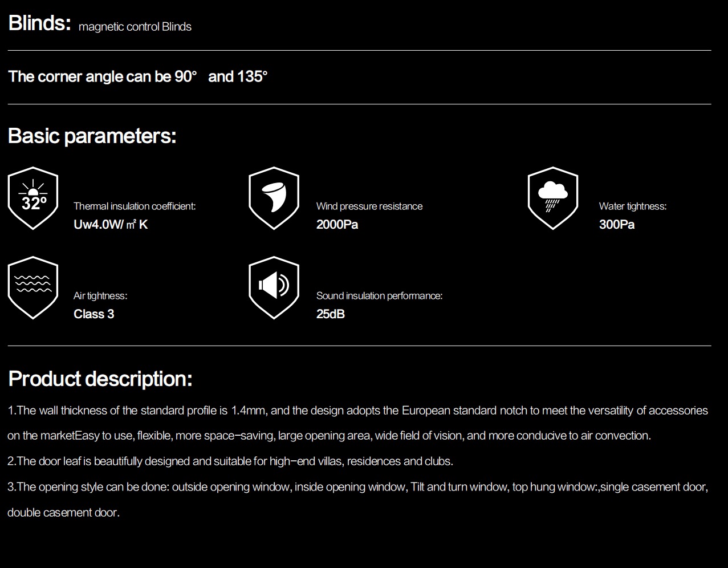Click the line about high-end villas and clubs
Viewport: 728px width, 568px height.
[x=230, y=461]
